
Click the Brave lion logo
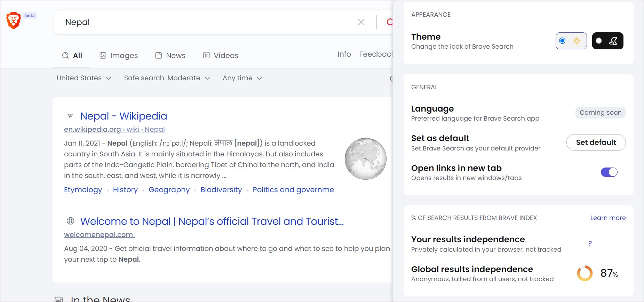coord(14,21)
